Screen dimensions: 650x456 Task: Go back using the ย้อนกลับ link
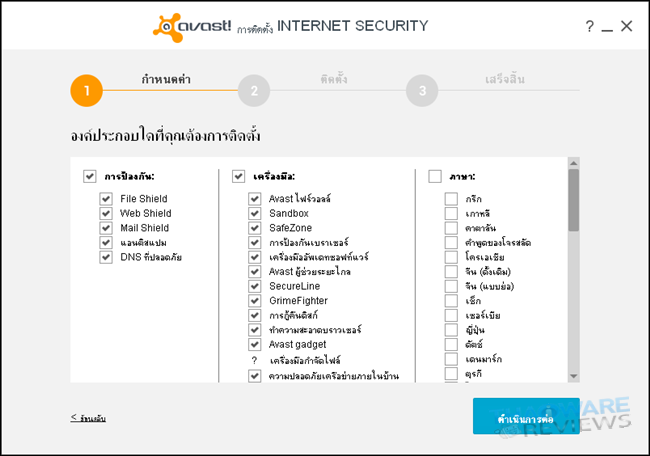(x=88, y=417)
